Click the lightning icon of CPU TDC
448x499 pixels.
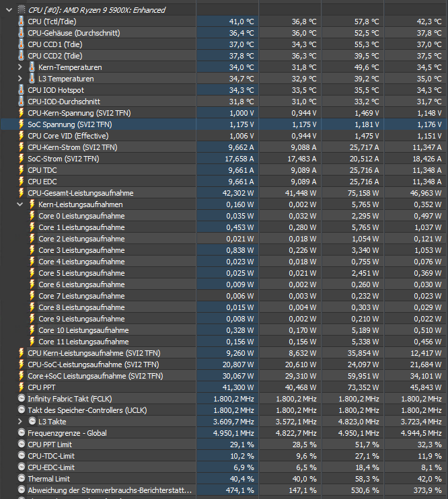tap(21, 170)
